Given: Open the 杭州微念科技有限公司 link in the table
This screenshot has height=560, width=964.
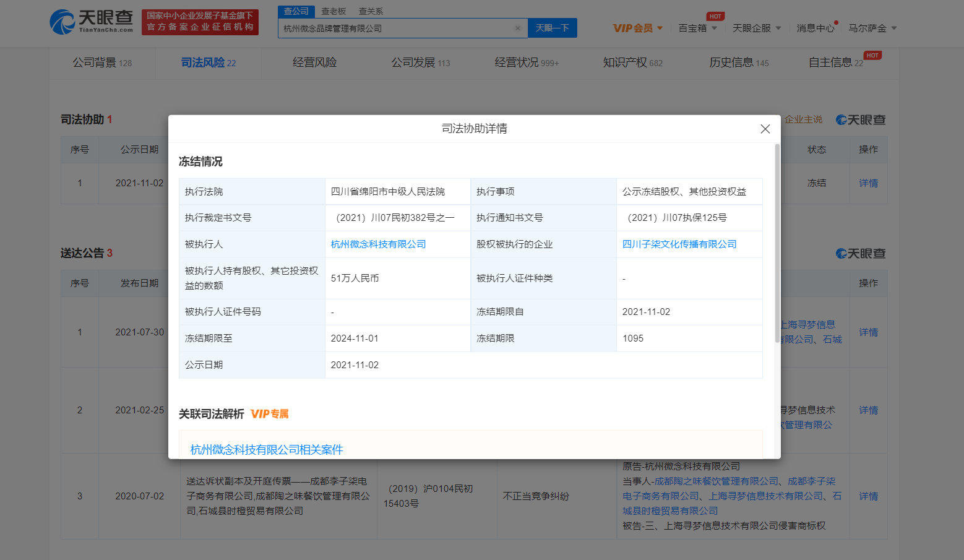Looking at the screenshot, I should pyautogui.click(x=378, y=244).
